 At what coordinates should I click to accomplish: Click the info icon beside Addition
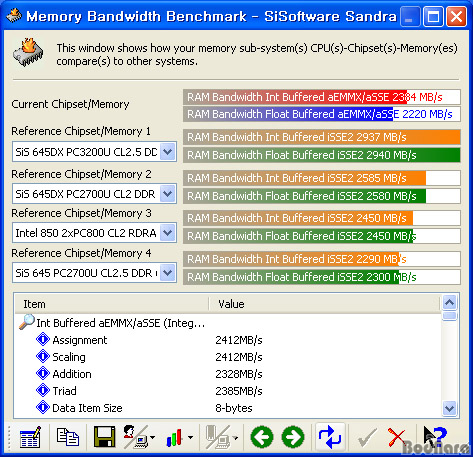(x=43, y=373)
